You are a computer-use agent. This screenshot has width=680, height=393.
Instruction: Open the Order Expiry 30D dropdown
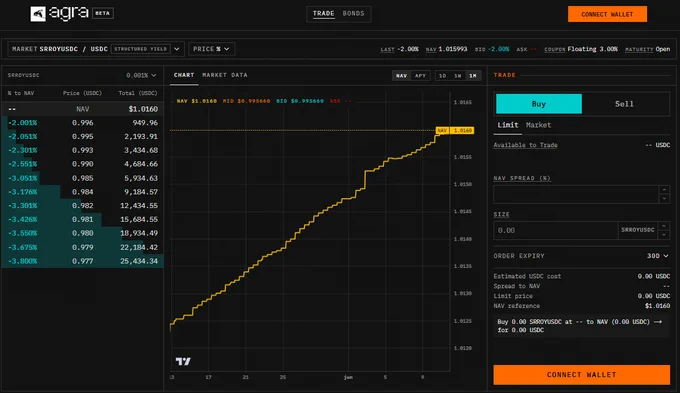click(657, 256)
